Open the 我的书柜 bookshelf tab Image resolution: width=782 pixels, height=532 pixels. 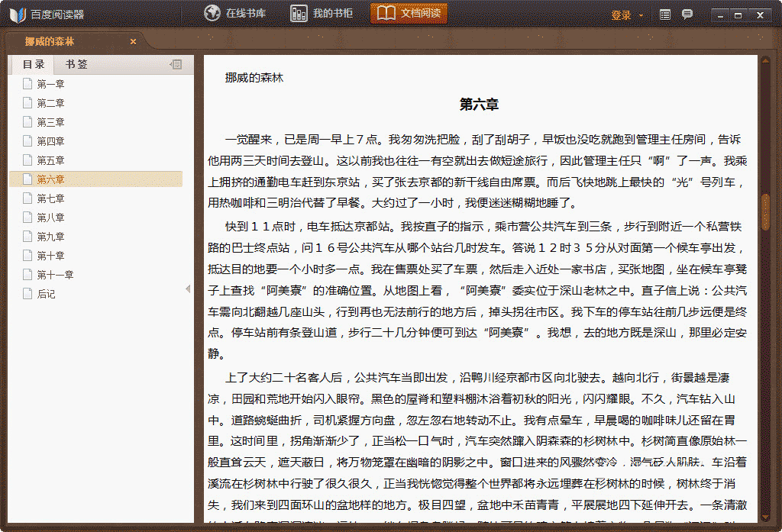click(322, 14)
